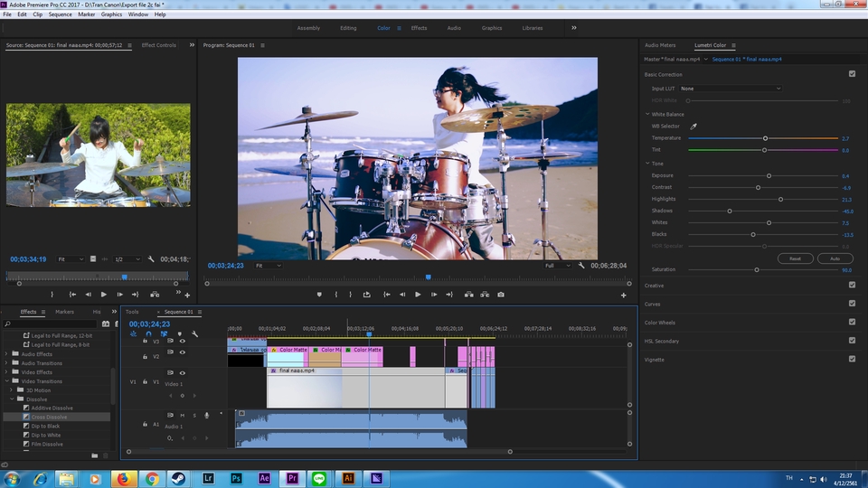Toggle HSL Secondary section checkbox

point(852,341)
